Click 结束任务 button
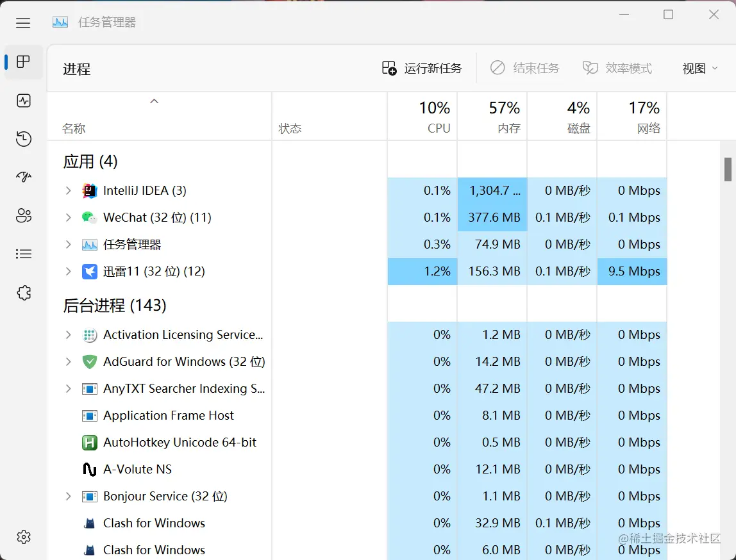Image resolution: width=736 pixels, height=560 pixels. (x=525, y=69)
